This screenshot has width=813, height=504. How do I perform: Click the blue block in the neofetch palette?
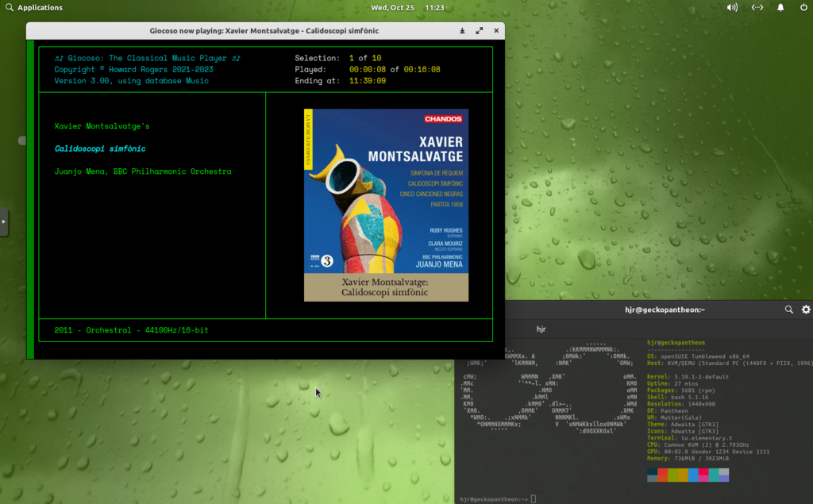coord(693,475)
